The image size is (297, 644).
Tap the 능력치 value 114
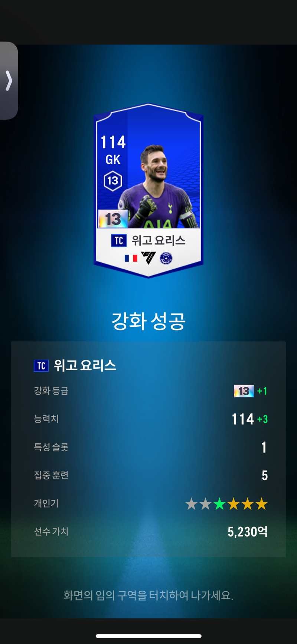243,419
